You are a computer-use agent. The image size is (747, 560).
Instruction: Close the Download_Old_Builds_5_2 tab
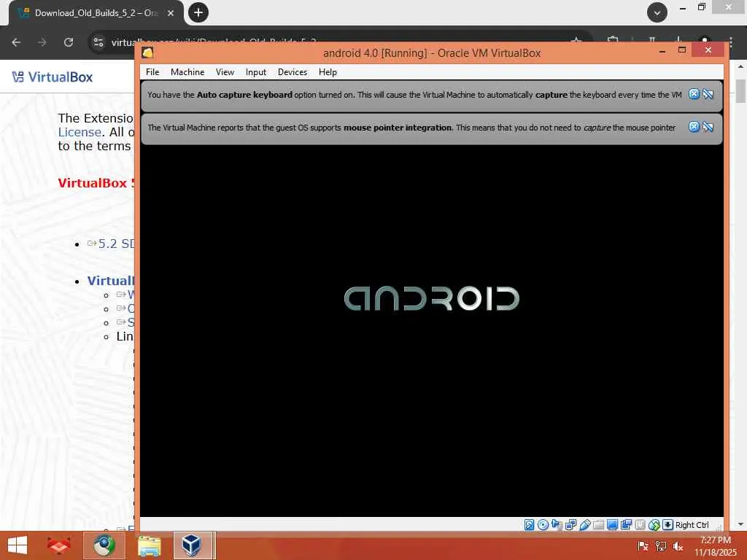point(171,13)
